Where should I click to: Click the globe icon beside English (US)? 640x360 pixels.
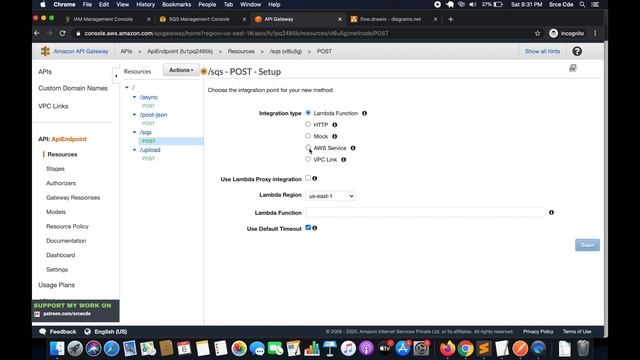pos(87,331)
